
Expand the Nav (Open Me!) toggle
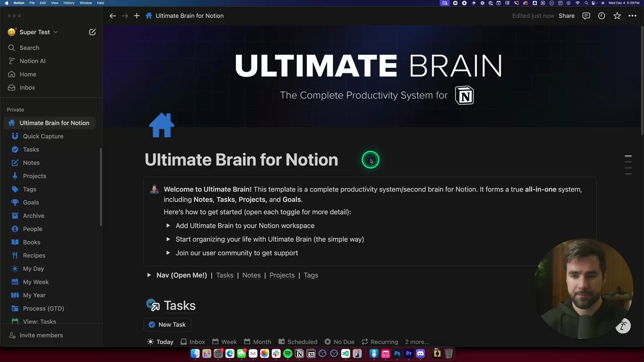coord(149,275)
